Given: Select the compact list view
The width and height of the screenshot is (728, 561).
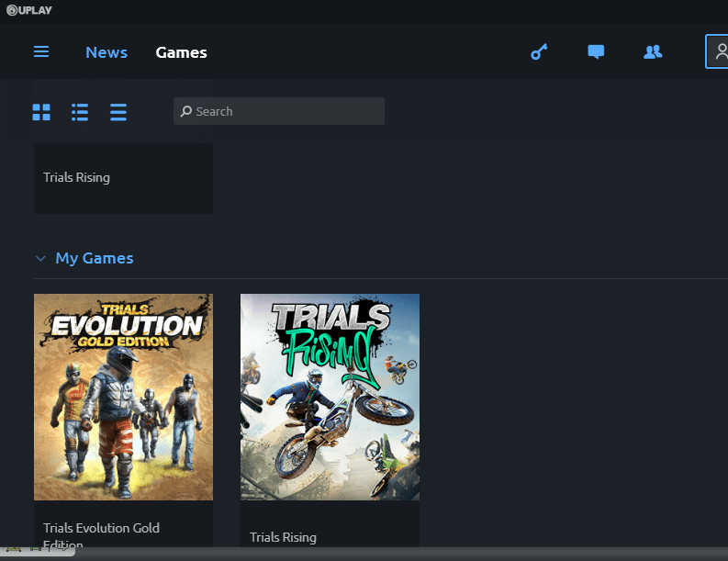Looking at the screenshot, I should [118, 112].
